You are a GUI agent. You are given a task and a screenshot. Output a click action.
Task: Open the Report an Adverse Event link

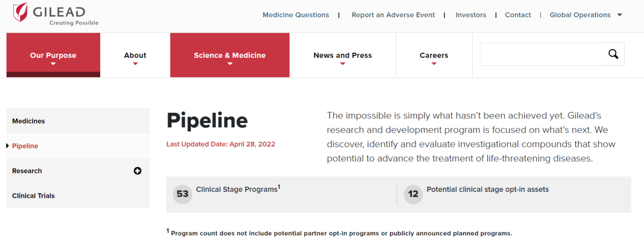(393, 15)
